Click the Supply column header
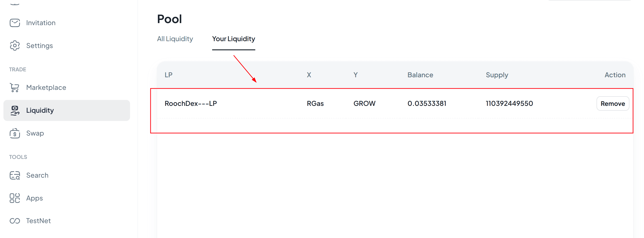The image size is (644, 238). (497, 75)
